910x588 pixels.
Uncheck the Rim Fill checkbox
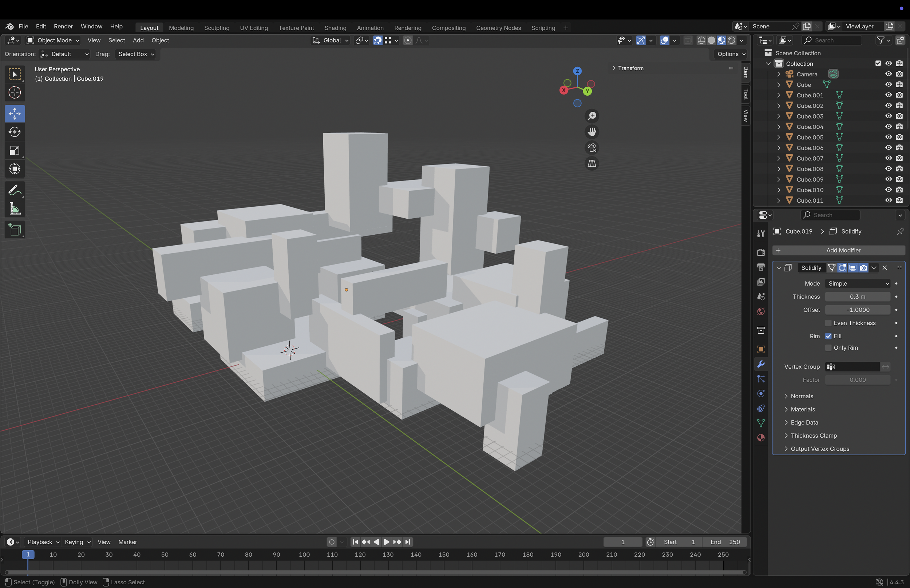828,336
